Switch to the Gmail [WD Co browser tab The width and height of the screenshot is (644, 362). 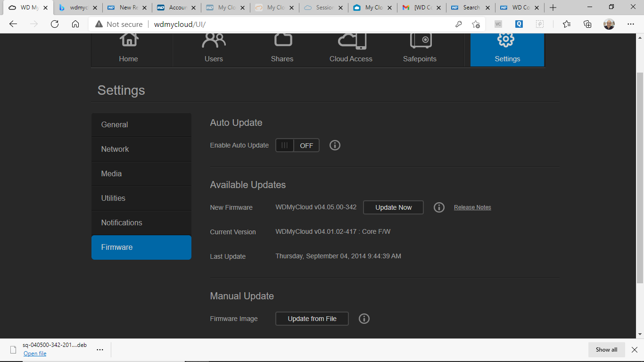(x=421, y=8)
